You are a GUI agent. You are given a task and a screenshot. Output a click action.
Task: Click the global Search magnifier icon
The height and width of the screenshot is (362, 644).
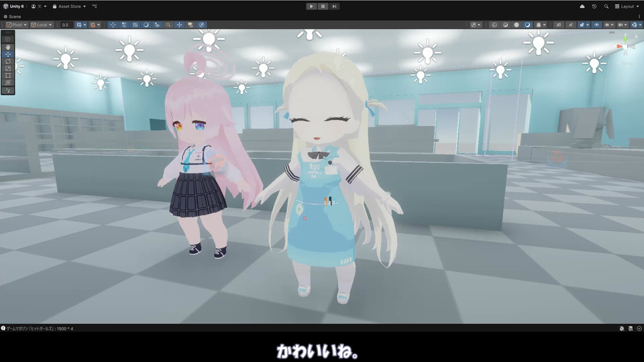606,6
